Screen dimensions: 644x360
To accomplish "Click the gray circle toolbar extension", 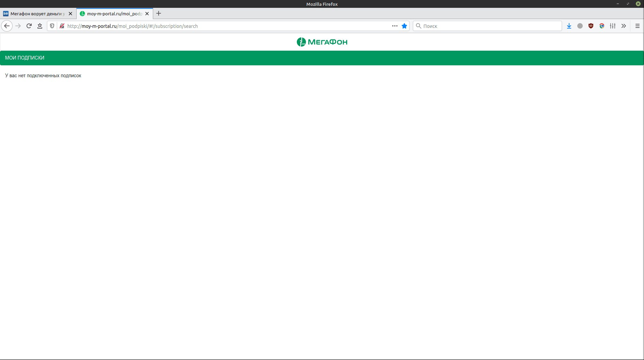I will [580, 26].
